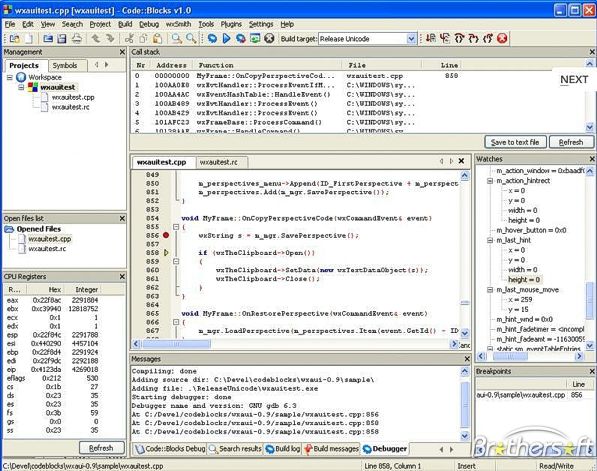Select wxauitest.rc in the Opened Files list
This screenshot has width=597, height=471.
[47, 249]
